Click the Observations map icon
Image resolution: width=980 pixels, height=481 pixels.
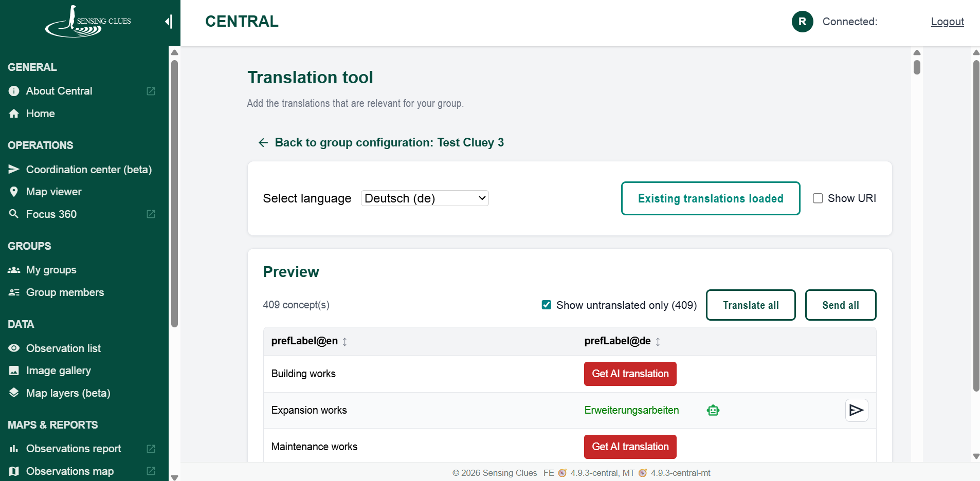tap(14, 471)
